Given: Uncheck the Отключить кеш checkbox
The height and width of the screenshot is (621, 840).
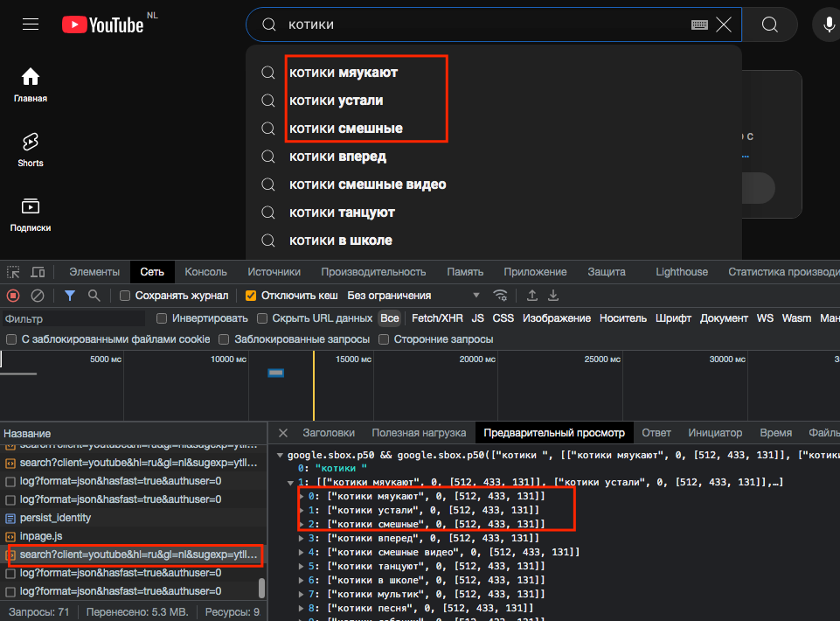Looking at the screenshot, I should click(251, 296).
